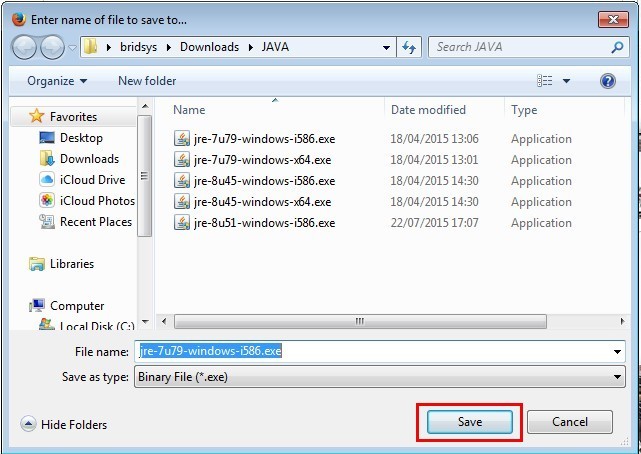Select file jre-7u79-windows-x64.exe
The height and width of the screenshot is (454, 641).
tap(262, 160)
